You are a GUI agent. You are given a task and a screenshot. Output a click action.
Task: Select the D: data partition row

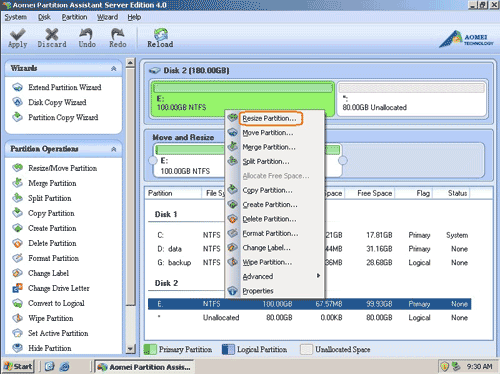(x=309, y=249)
